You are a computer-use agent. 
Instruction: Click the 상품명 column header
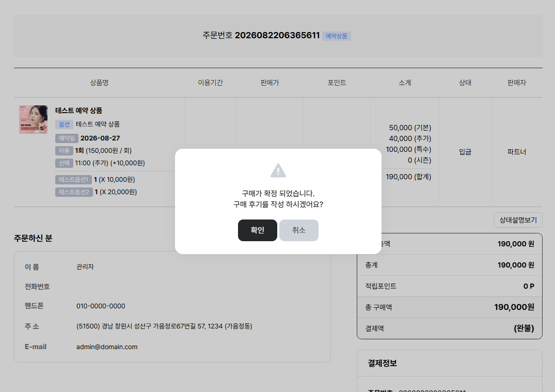pos(99,83)
